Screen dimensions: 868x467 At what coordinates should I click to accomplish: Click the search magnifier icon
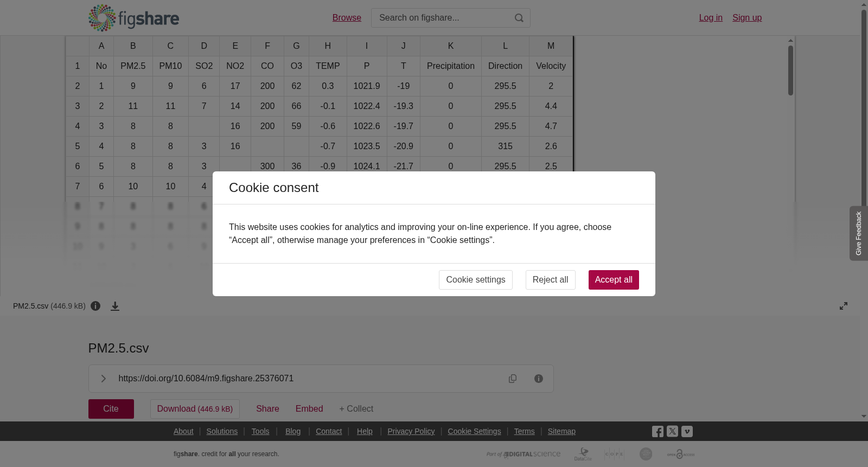click(519, 18)
